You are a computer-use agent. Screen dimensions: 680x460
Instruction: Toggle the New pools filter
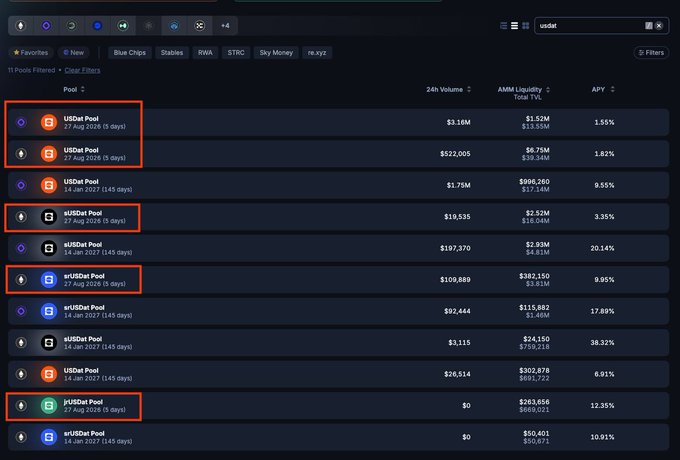click(x=73, y=52)
